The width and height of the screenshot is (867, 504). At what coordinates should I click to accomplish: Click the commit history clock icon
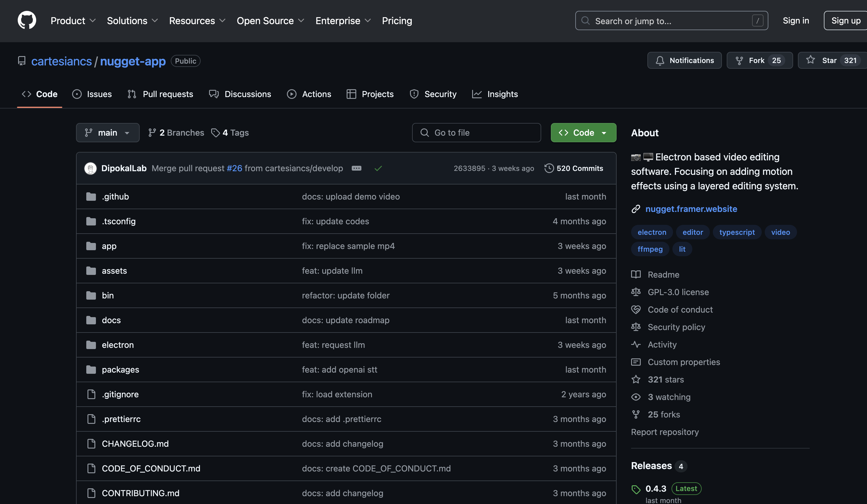click(x=549, y=168)
